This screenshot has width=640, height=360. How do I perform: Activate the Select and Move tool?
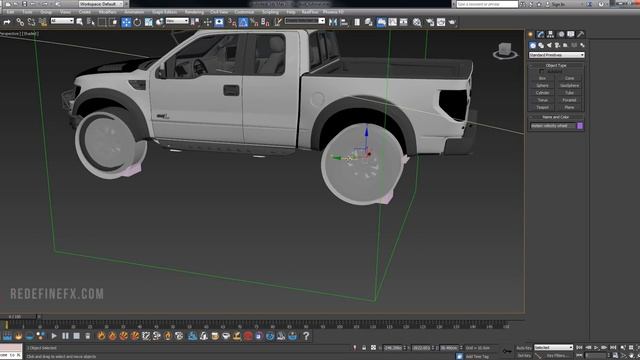click(x=126, y=22)
